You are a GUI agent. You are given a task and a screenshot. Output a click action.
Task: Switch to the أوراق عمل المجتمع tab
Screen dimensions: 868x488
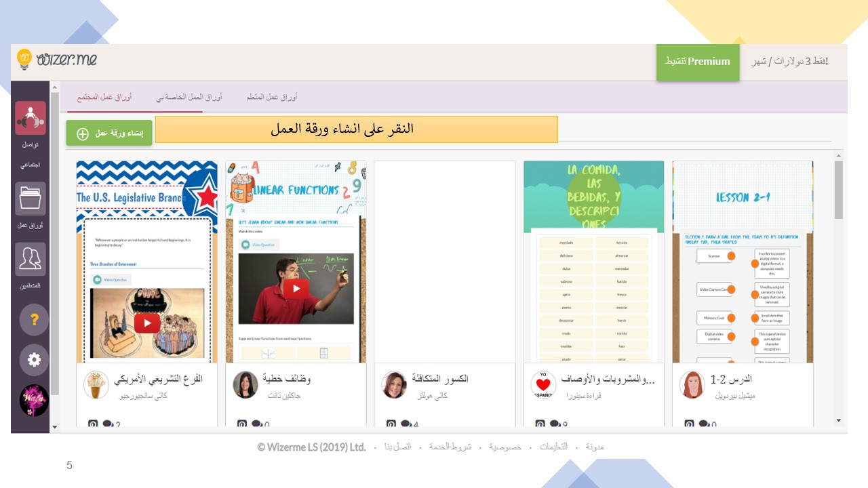[x=104, y=98]
